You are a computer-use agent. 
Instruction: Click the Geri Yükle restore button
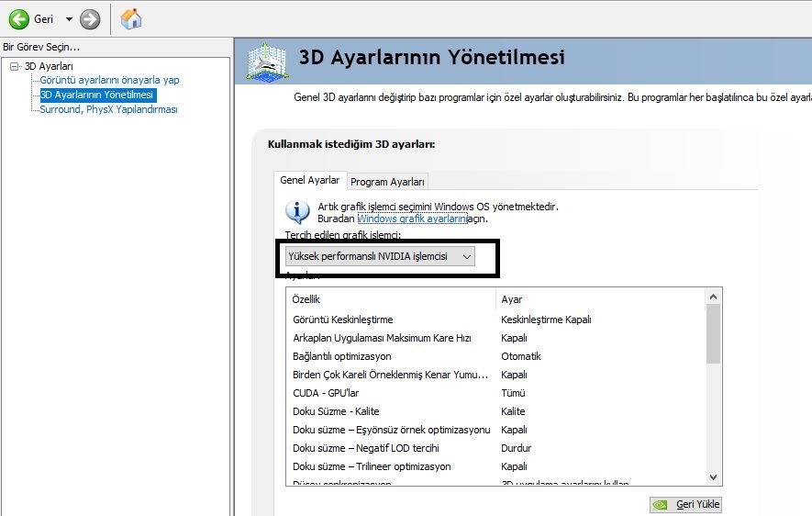point(685,505)
